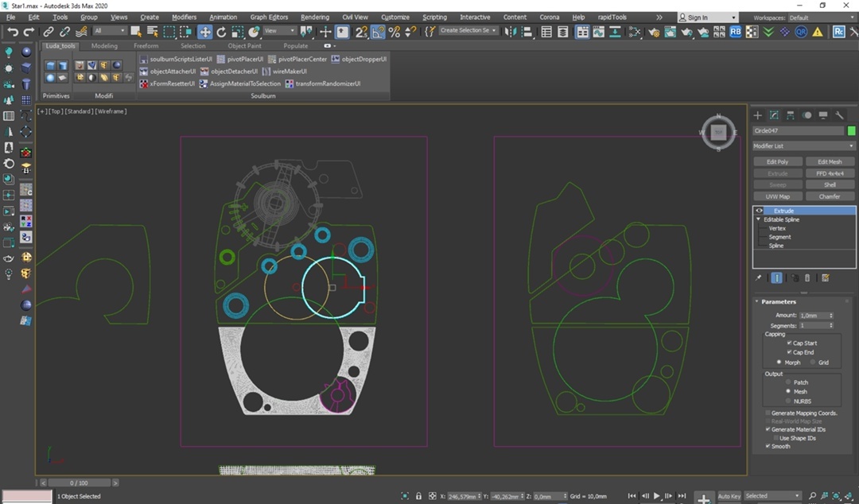Open the Scripting menu

434,17
